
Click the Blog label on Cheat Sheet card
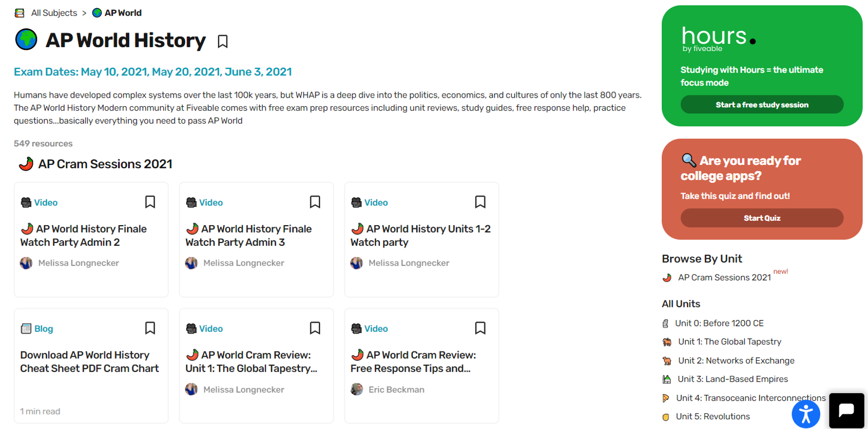[44, 329]
